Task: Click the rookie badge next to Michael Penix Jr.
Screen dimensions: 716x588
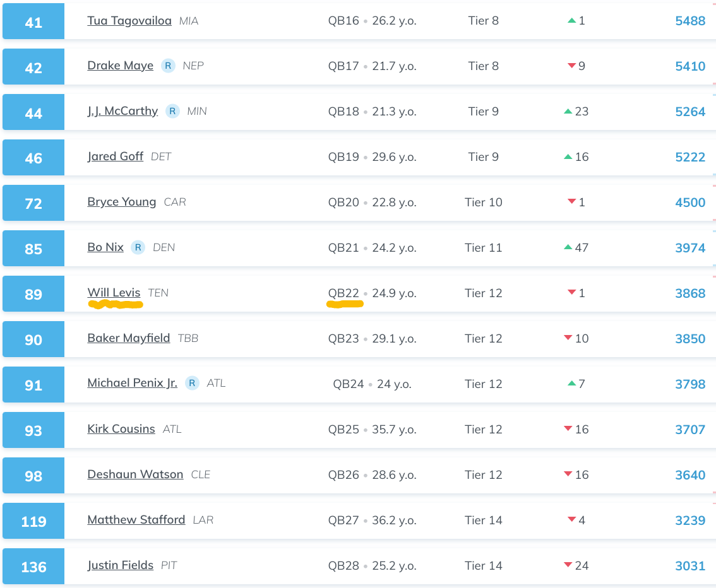Action: click(x=192, y=383)
